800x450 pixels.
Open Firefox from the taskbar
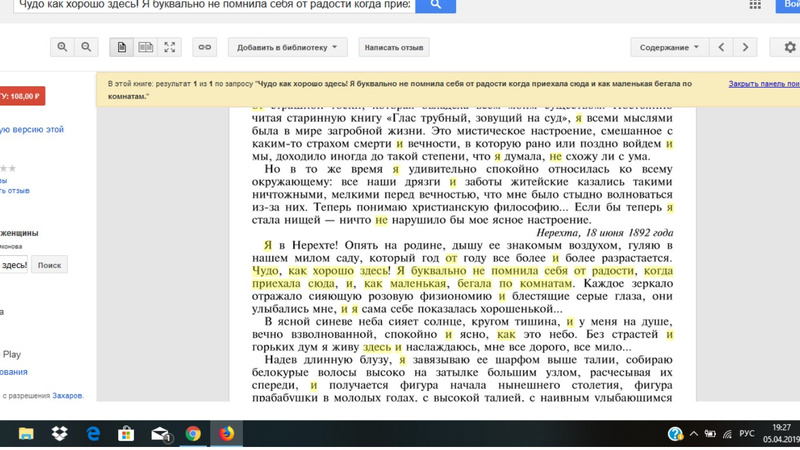click(x=227, y=434)
